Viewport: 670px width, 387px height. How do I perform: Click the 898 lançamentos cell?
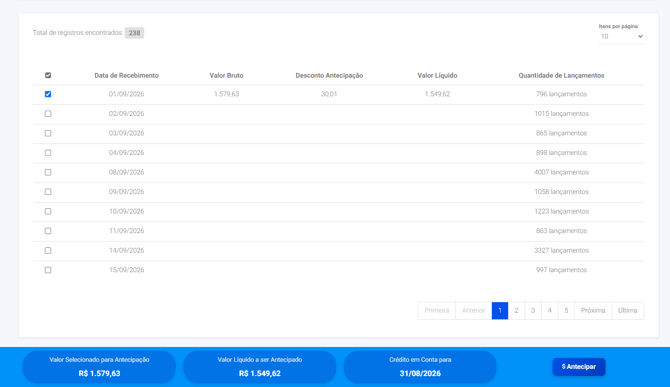[561, 152]
